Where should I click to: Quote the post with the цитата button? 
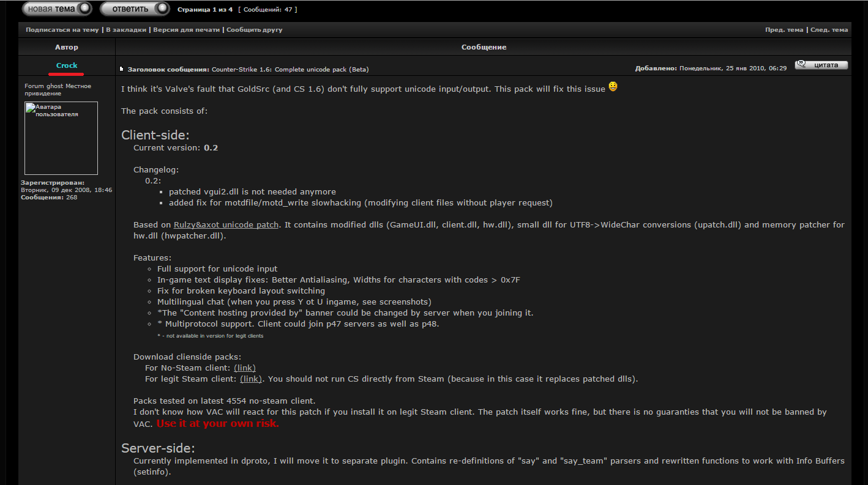[x=821, y=65]
